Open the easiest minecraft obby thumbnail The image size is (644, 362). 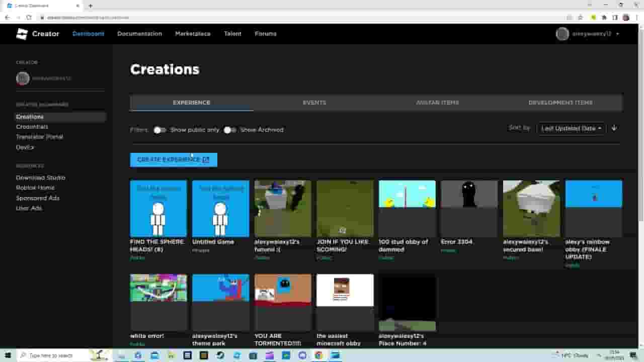pos(345,302)
